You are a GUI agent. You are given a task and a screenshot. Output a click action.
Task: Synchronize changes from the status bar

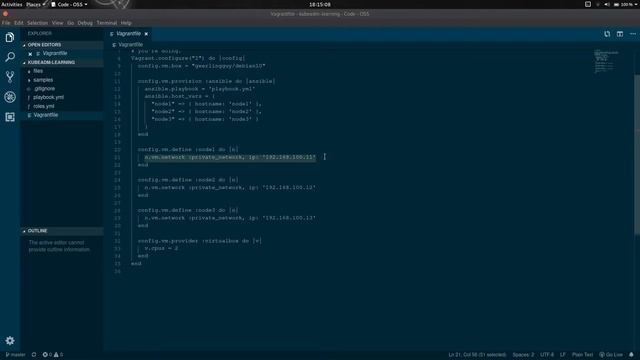coord(34,355)
